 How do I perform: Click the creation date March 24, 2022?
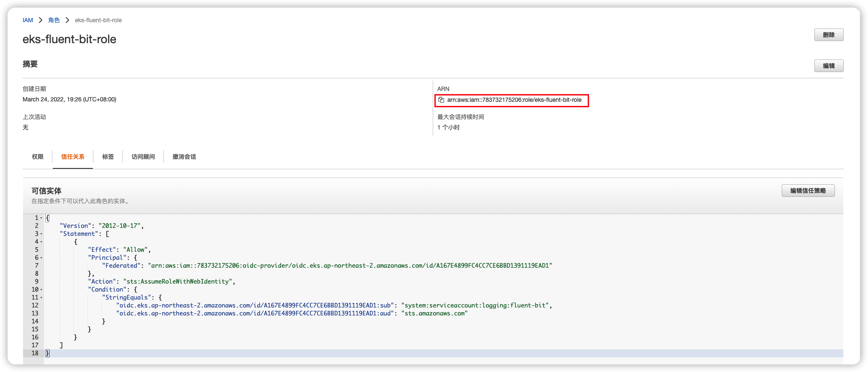point(70,99)
